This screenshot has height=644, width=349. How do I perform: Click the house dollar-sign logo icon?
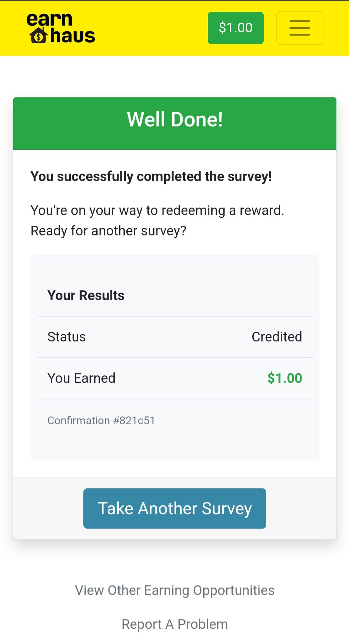(39, 36)
